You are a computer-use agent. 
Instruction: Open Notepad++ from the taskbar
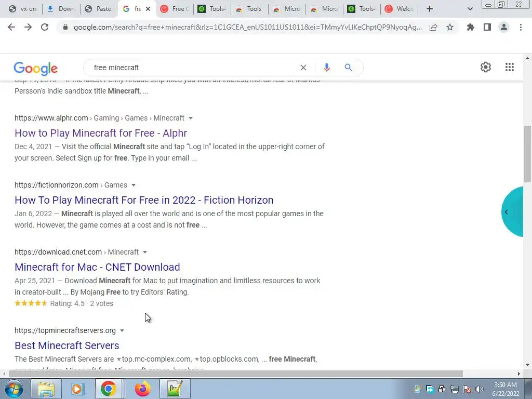click(175, 389)
